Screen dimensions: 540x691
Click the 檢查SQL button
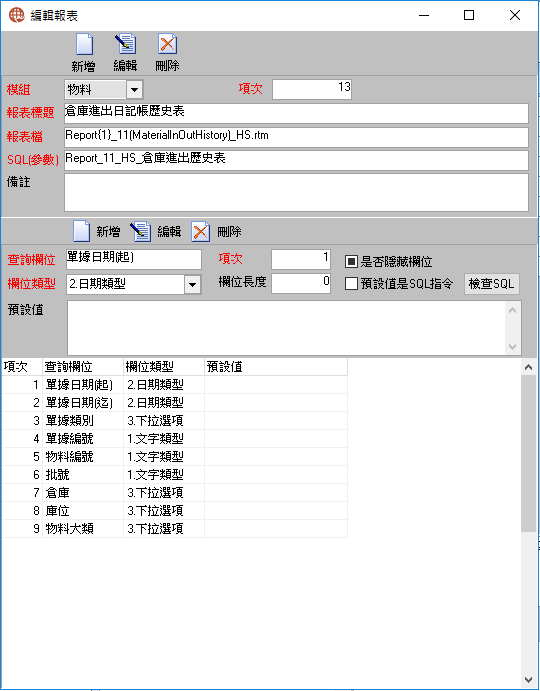coord(492,284)
